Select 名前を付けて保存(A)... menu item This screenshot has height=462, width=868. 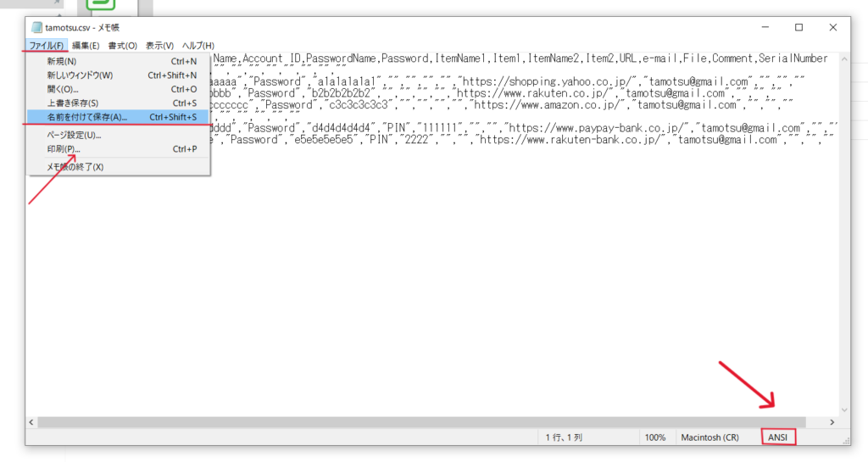point(86,117)
